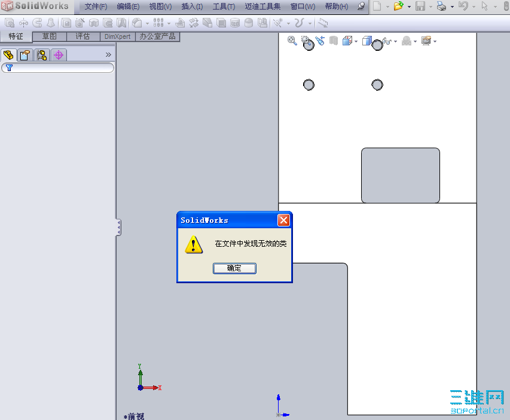Click Previous View icon
Viewport: 510px width, 420px height.
(320, 41)
